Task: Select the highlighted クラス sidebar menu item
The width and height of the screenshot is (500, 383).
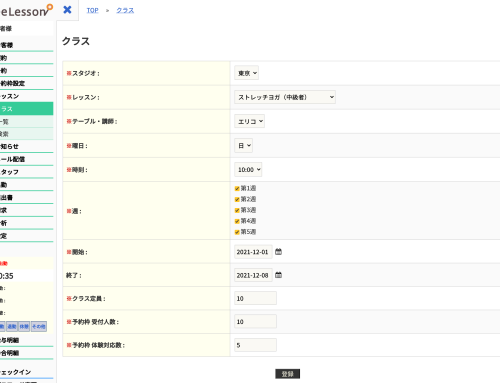Action: [26, 109]
